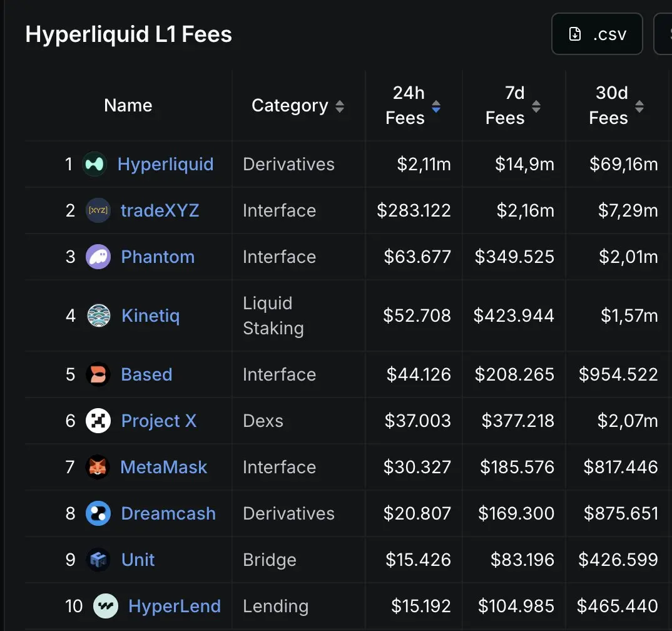Click the tradeXYZ logo icon
The image size is (672, 631).
[98, 210]
